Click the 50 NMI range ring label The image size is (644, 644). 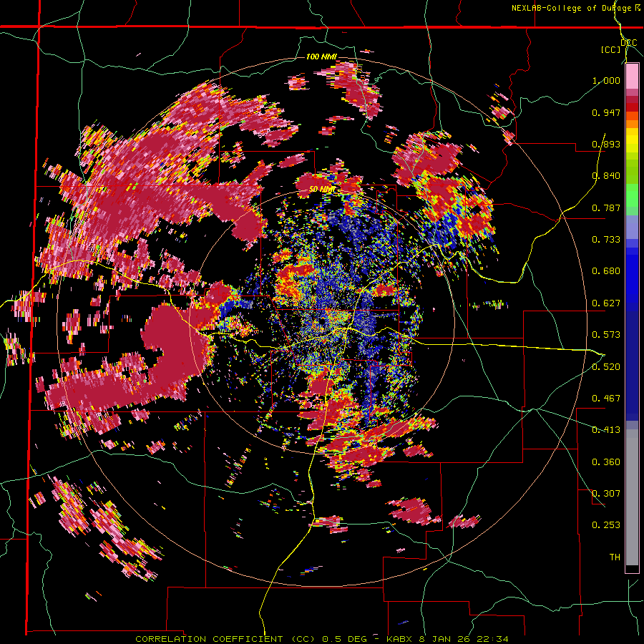[321, 190]
